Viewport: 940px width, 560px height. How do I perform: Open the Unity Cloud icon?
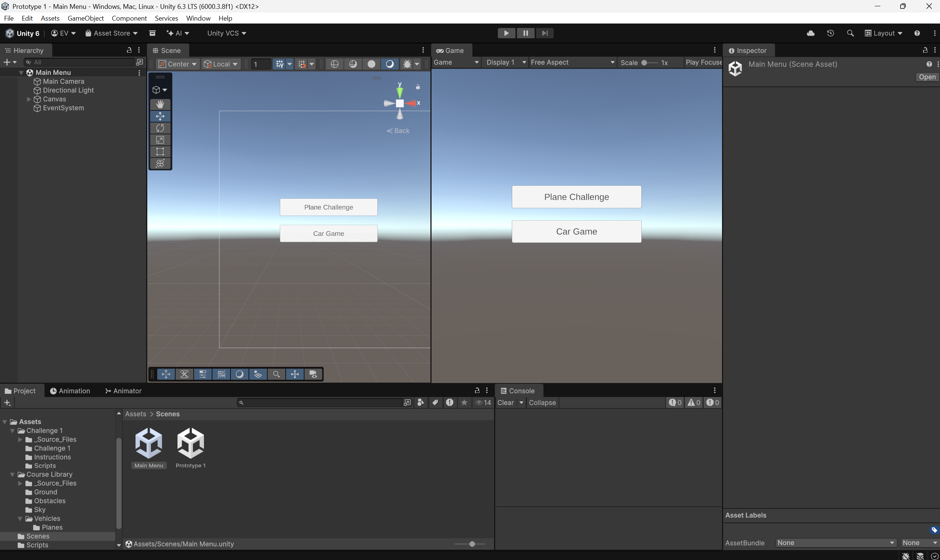coord(810,33)
